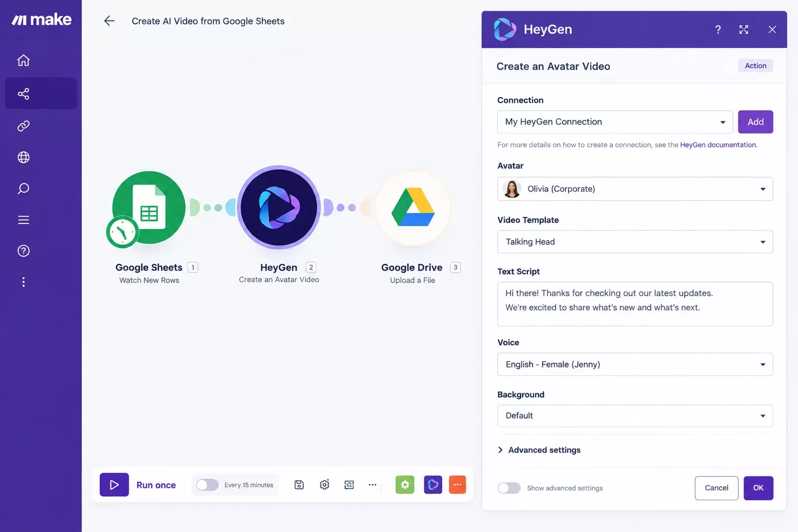Screen dimensions: 798x532
Task: Click the Make logo
Action: click(42, 20)
